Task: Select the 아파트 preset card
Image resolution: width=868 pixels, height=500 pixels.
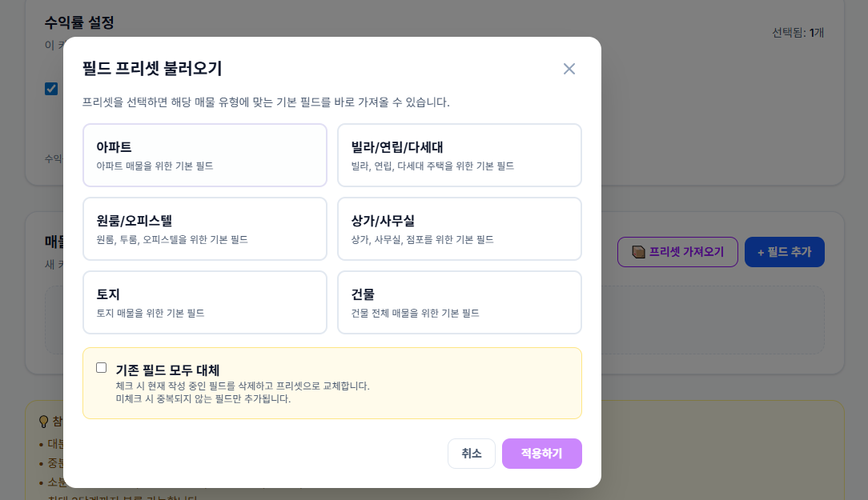Action: pos(204,154)
